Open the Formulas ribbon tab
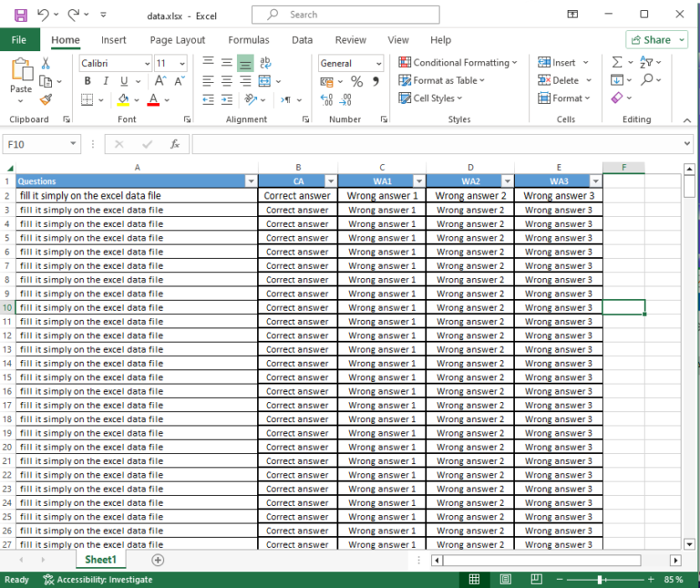 (x=248, y=40)
